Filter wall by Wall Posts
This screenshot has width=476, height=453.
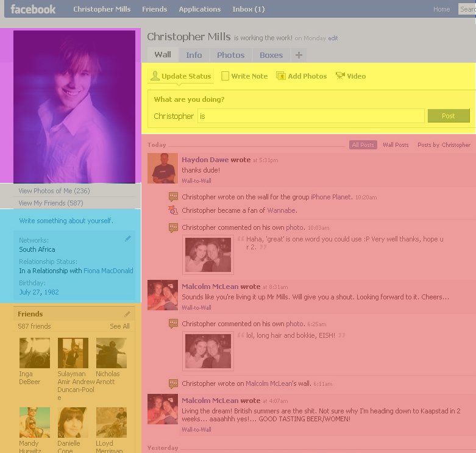point(396,145)
